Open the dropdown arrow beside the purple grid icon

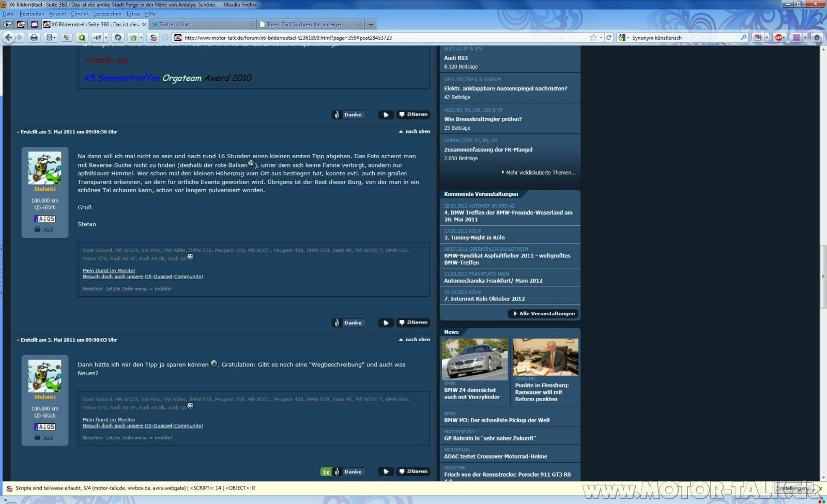point(805,38)
